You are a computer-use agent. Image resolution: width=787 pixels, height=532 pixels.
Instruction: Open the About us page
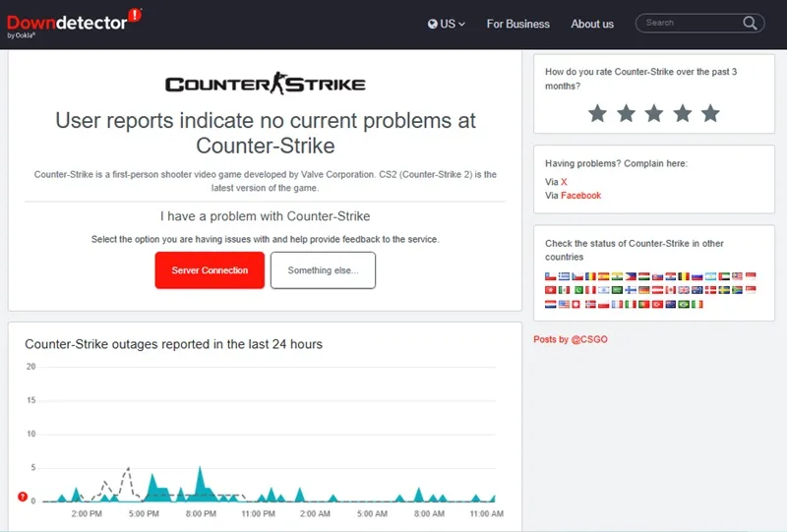(592, 24)
